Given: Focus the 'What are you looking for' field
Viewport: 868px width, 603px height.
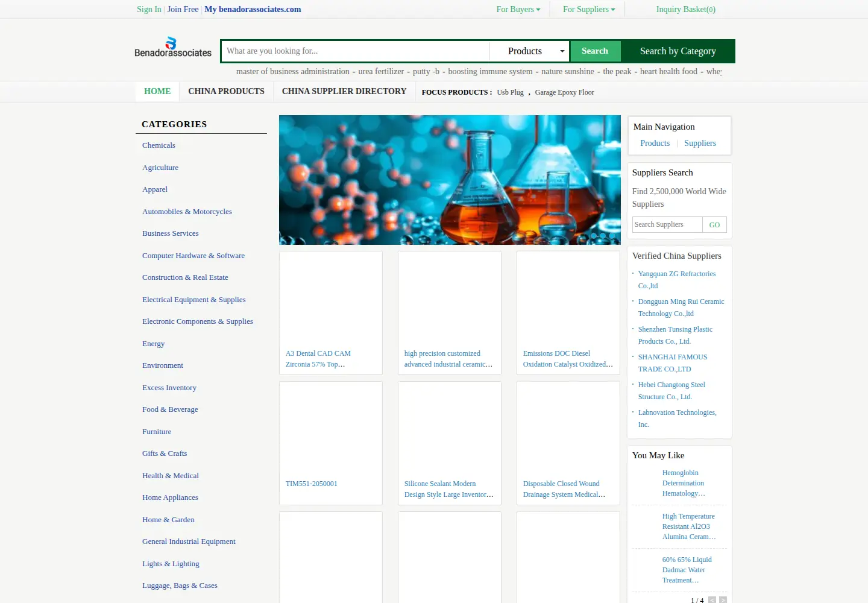Looking at the screenshot, I should point(356,51).
